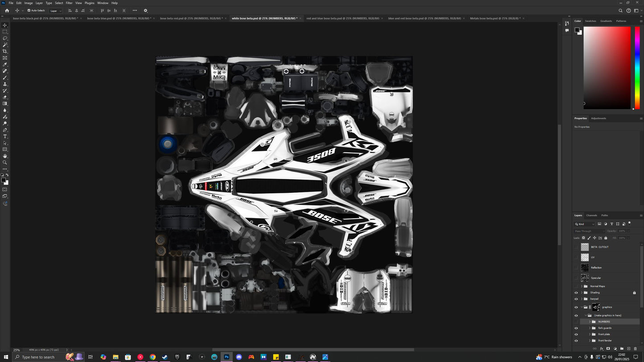Filter for type layers icon
644x362 pixels.
pyautogui.click(x=611, y=224)
